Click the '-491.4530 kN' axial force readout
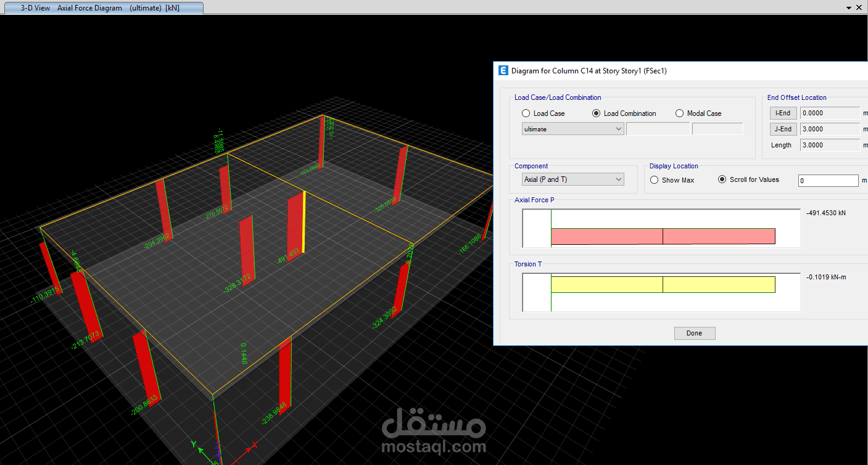Image resolution: width=868 pixels, height=465 pixels. (826, 213)
